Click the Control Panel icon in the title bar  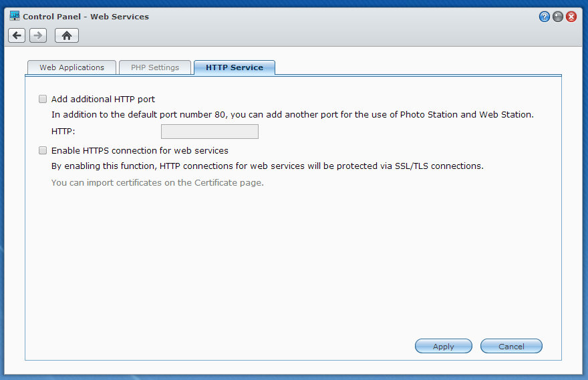tap(14, 16)
